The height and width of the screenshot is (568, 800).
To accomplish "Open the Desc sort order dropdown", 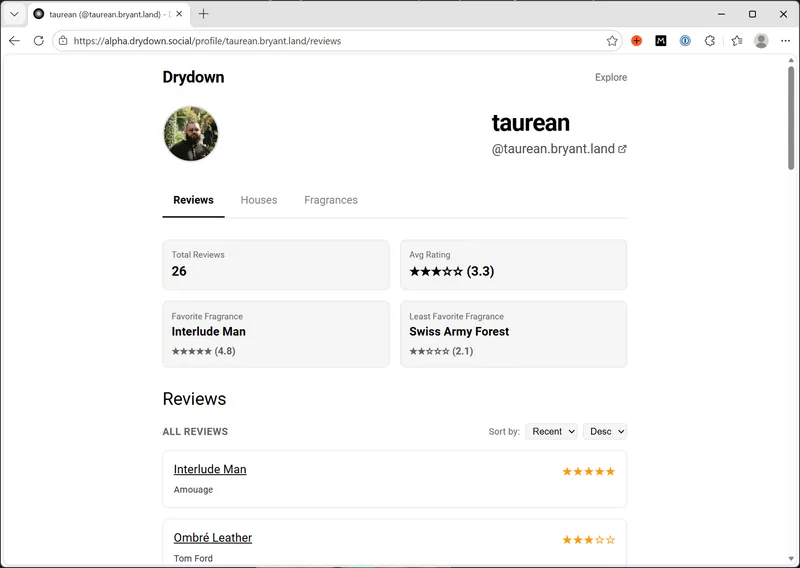I will 605,431.
